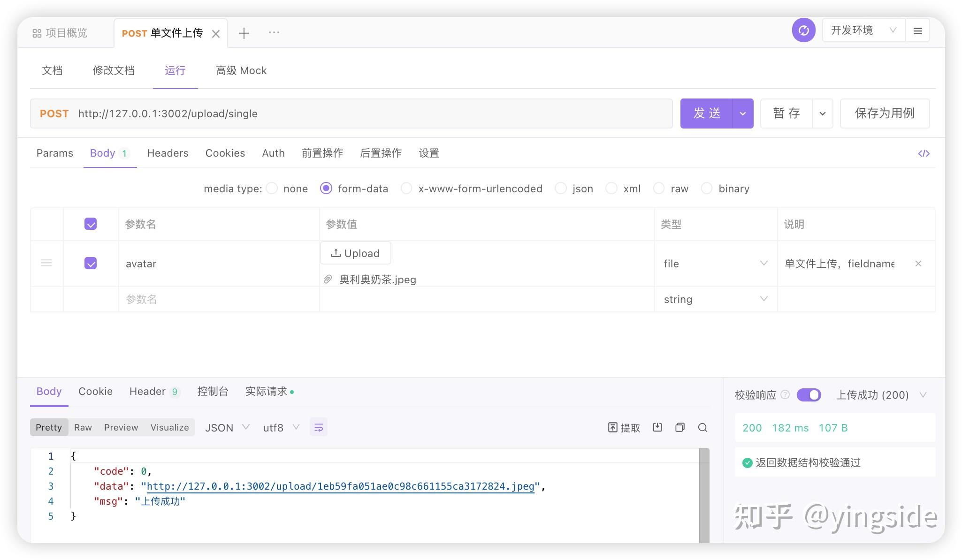The height and width of the screenshot is (560, 962).
Task: Click the paperclip icon beside 奥利奥奶茶.jpeg
Action: [x=328, y=280]
